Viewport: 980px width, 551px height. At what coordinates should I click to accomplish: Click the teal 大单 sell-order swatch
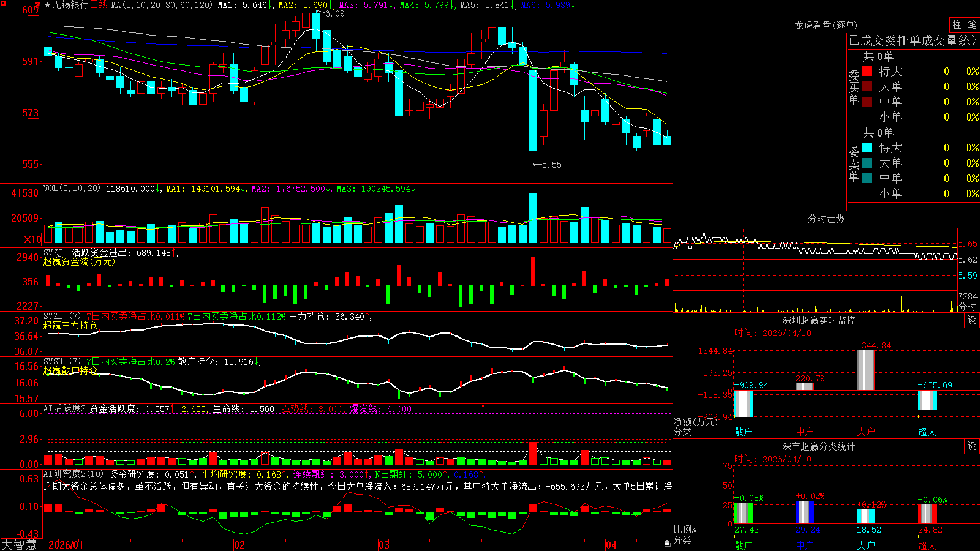[867, 163]
